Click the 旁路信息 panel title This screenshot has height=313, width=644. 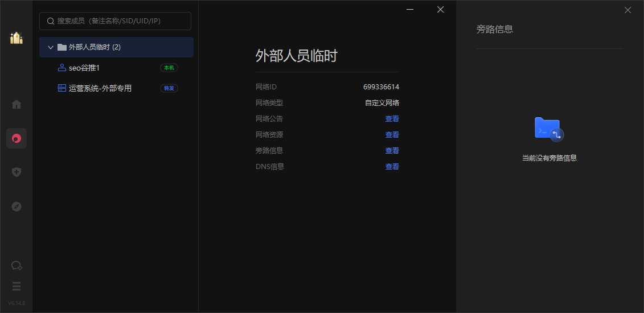click(494, 29)
